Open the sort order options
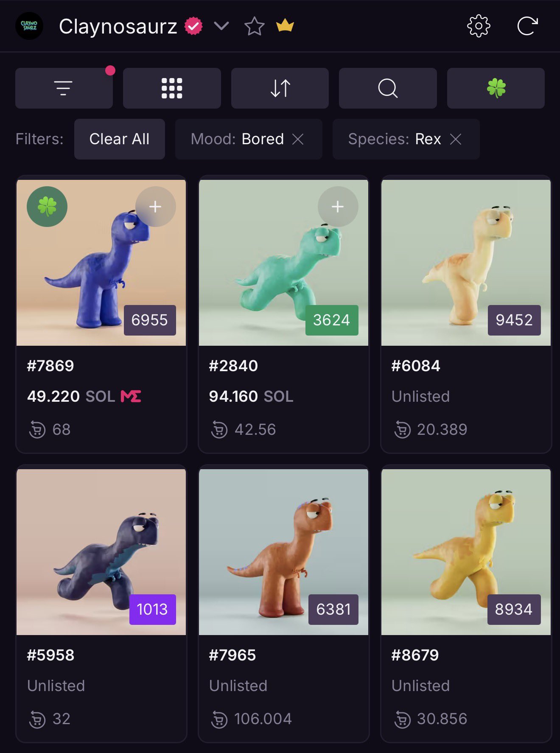The width and height of the screenshot is (560, 753). point(280,88)
